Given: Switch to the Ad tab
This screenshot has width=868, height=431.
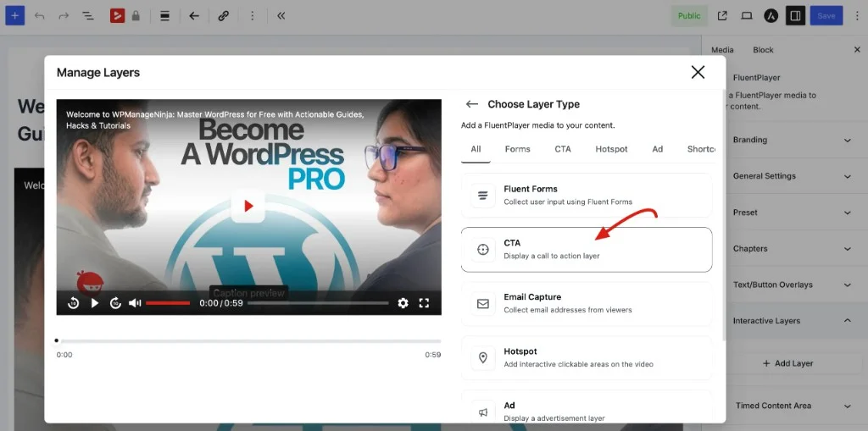Looking at the screenshot, I should pos(657,149).
